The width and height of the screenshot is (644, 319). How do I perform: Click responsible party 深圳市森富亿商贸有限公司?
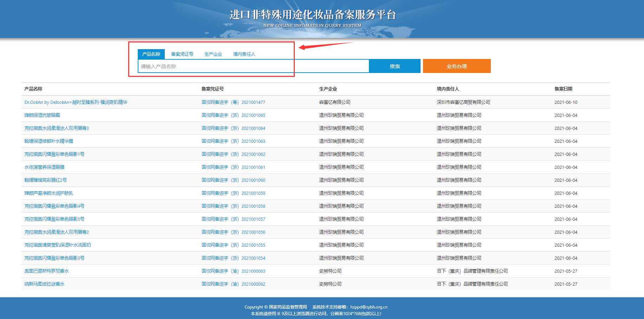click(463, 102)
